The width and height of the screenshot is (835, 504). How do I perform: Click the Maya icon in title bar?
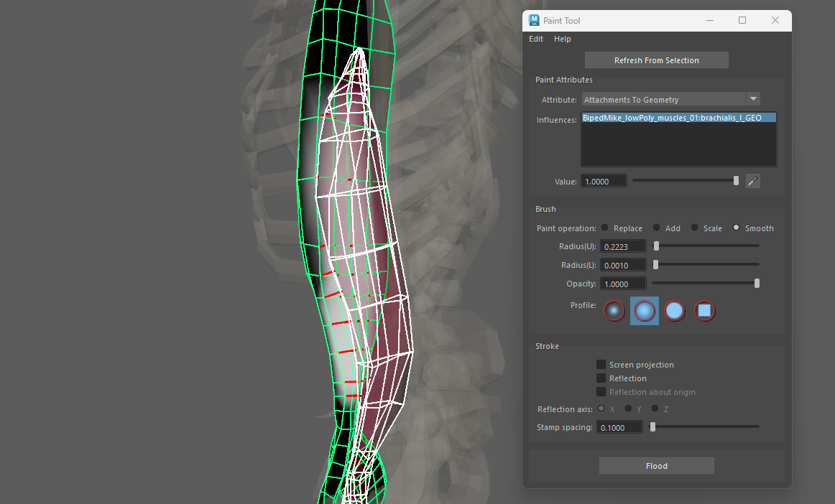pyautogui.click(x=535, y=21)
